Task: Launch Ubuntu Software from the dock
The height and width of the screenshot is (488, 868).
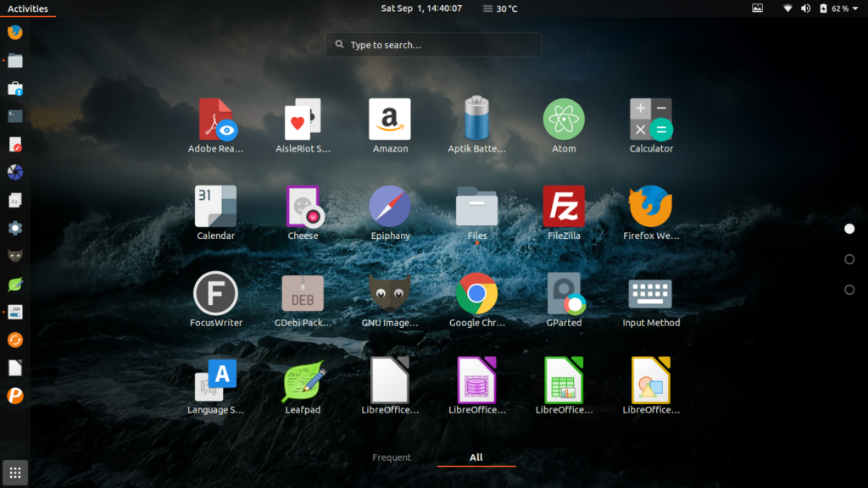Action: coord(15,88)
